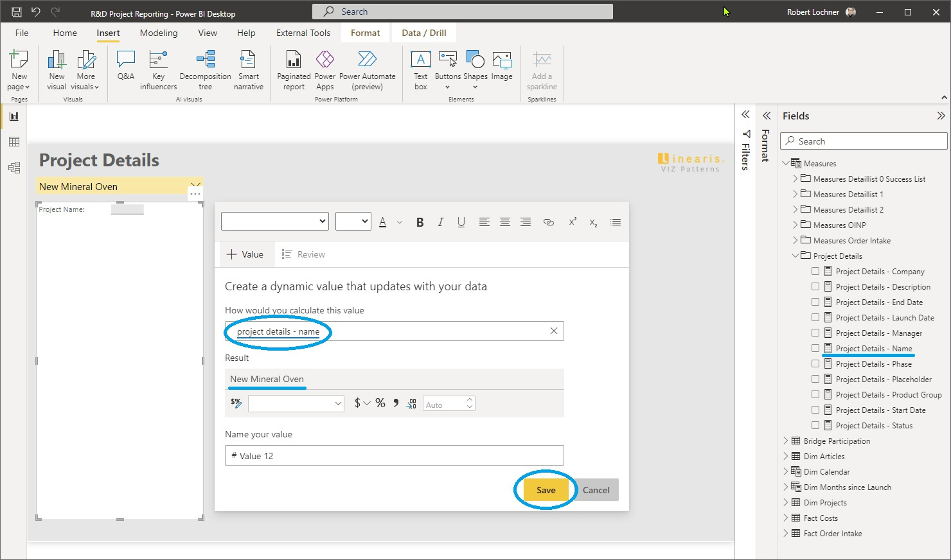Insert a Key influencers visual
The width and height of the screenshot is (951, 560).
[x=158, y=67]
